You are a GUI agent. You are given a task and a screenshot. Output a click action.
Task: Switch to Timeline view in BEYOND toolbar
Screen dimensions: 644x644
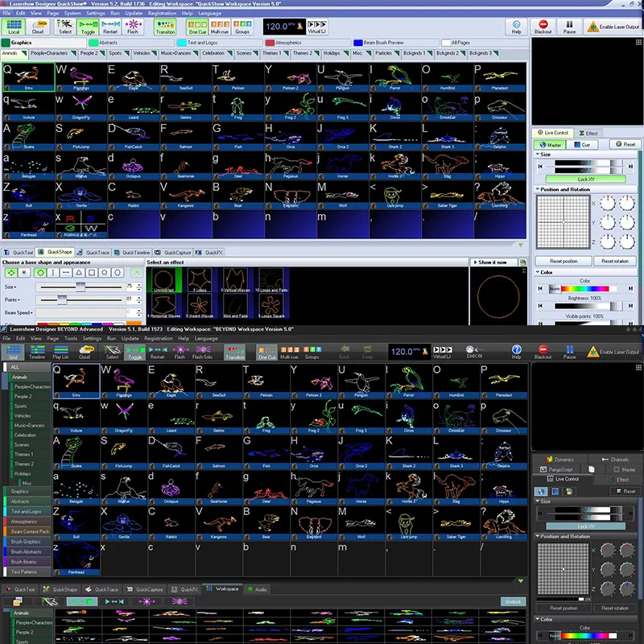37,352
